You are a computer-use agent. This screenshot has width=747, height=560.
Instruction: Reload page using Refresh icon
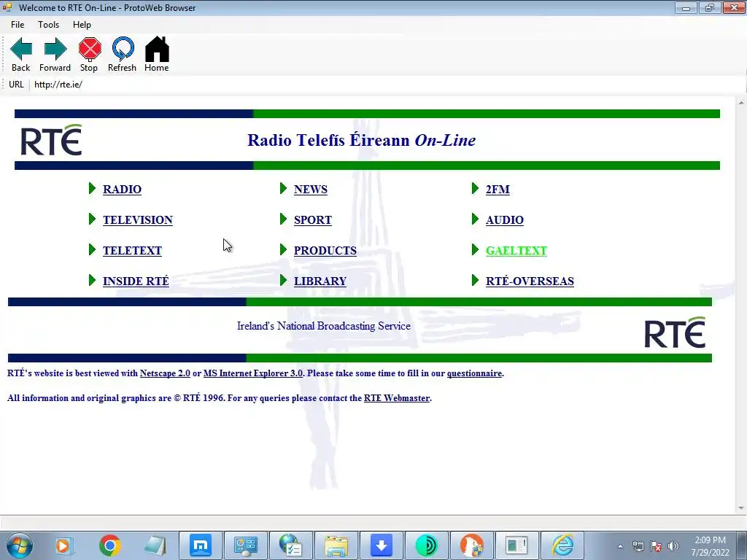tap(123, 54)
